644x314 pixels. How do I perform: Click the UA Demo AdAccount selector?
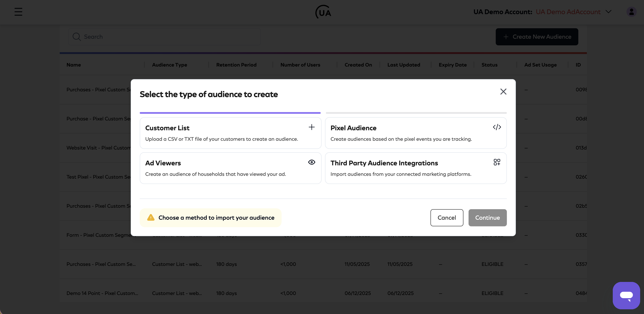point(568,12)
